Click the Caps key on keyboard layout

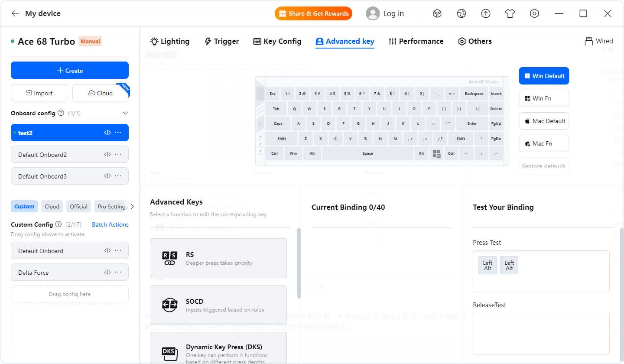click(x=278, y=123)
